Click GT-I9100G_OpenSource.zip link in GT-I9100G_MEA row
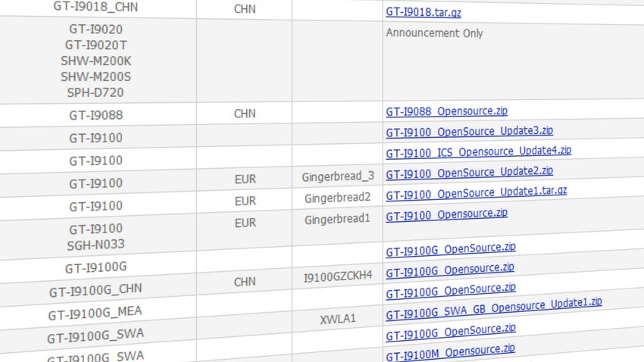Viewport: 644px width, 362px height. point(451,291)
